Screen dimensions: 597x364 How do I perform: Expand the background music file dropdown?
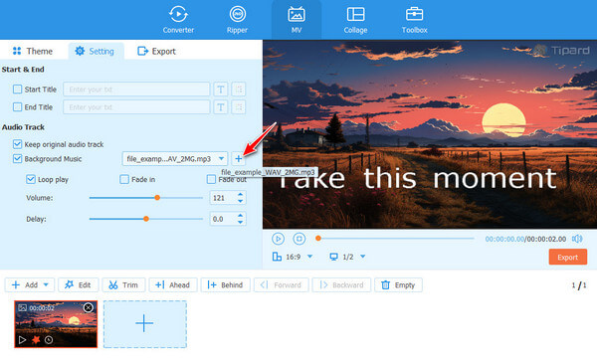[x=221, y=159]
